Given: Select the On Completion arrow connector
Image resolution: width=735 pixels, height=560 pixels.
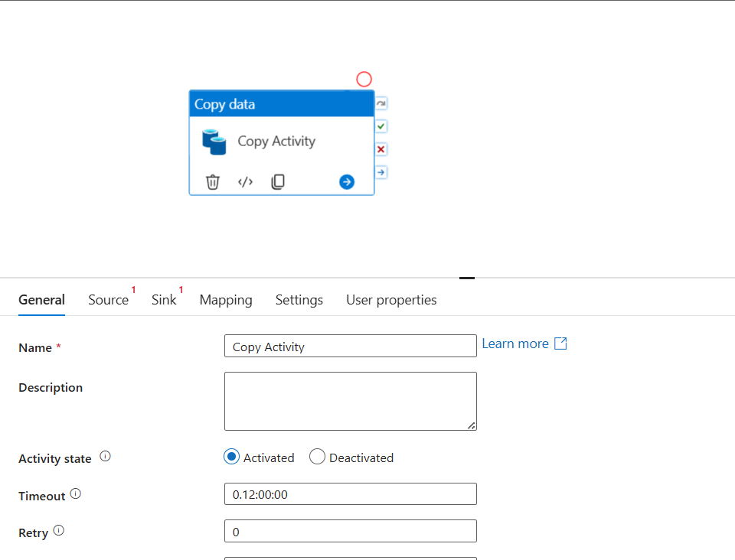Looking at the screenshot, I should point(381,172).
